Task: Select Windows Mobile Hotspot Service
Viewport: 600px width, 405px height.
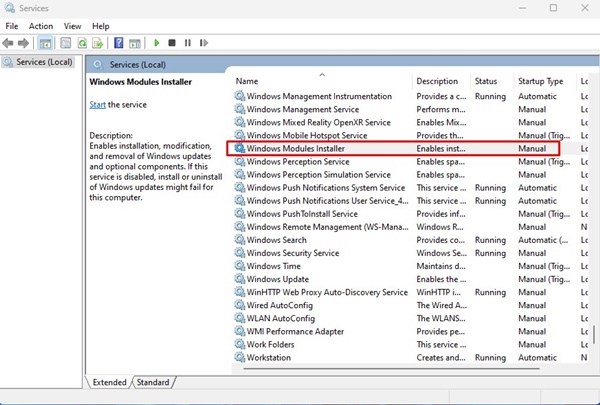Action: [409, 136]
